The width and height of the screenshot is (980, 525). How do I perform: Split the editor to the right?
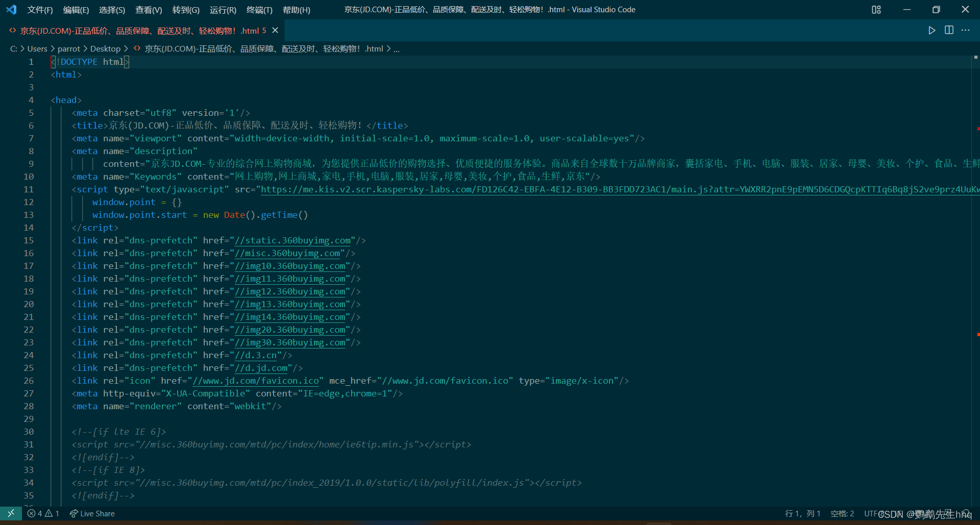pyautogui.click(x=949, y=31)
